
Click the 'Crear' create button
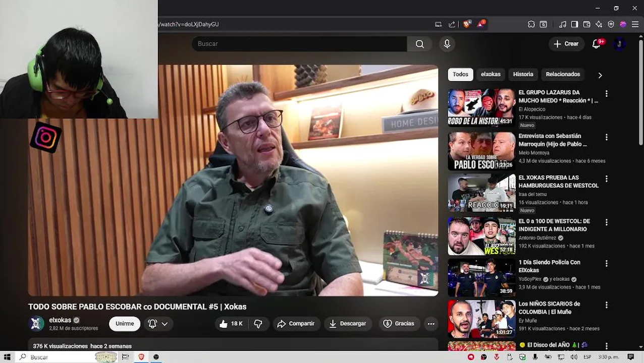coord(566,44)
